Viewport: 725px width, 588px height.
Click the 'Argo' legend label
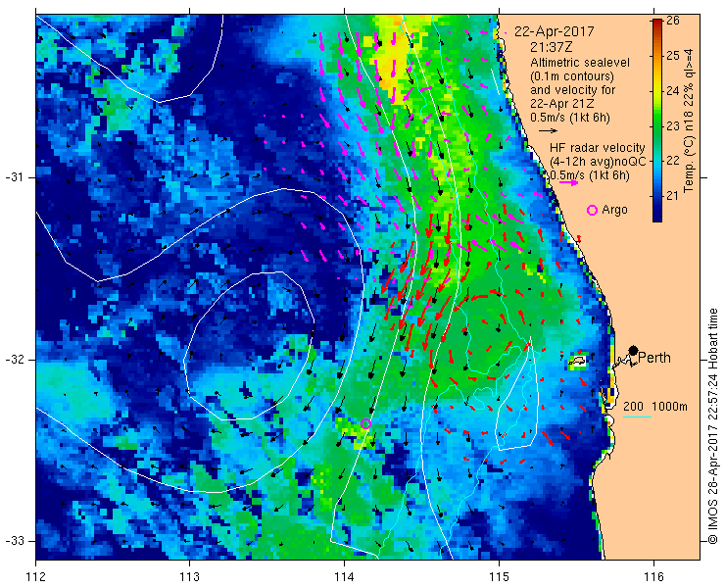tap(614, 210)
